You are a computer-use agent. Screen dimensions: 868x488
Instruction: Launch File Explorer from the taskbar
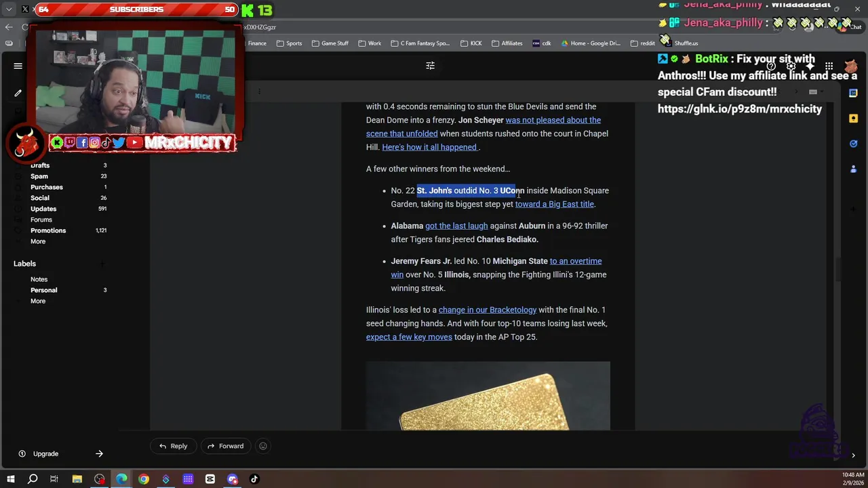pos(77,479)
